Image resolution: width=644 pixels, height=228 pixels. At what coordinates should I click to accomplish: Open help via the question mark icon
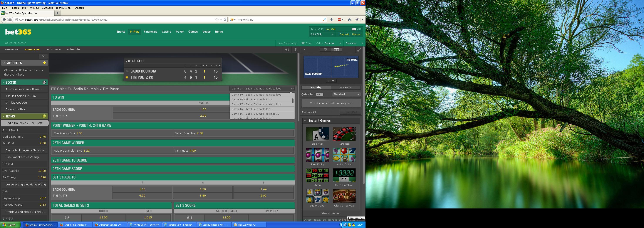coord(295,50)
